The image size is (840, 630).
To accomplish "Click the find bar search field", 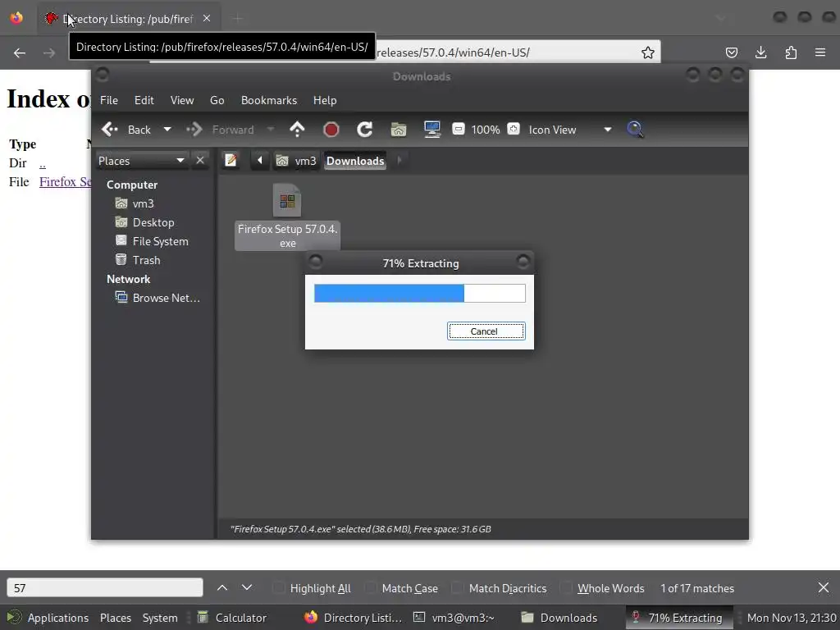I will point(105,587).
